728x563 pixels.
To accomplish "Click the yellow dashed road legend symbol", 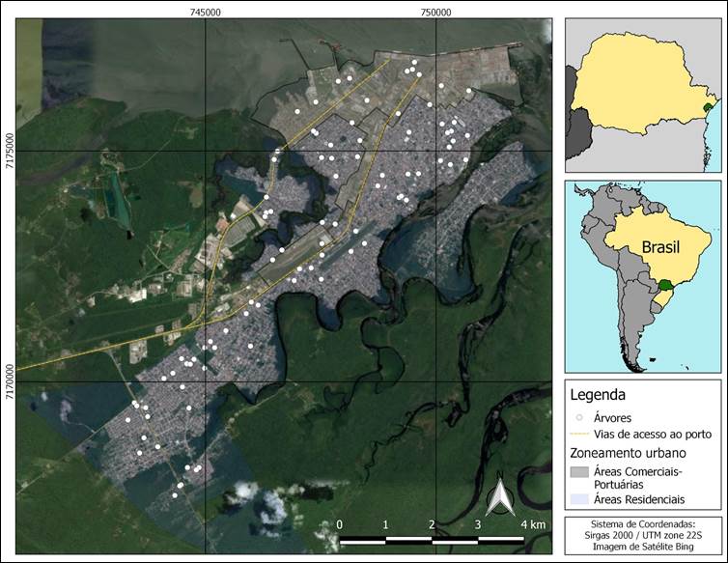I will point(580,434).
